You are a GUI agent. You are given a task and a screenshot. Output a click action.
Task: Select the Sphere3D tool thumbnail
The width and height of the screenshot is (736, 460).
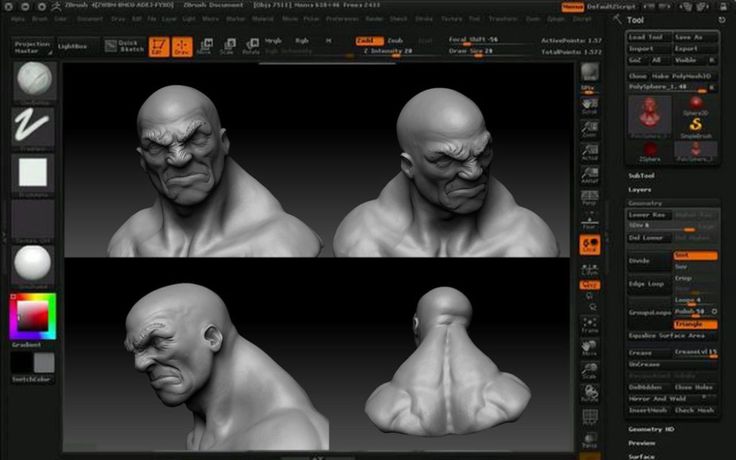pyautogui.click(x=696, y=106)
